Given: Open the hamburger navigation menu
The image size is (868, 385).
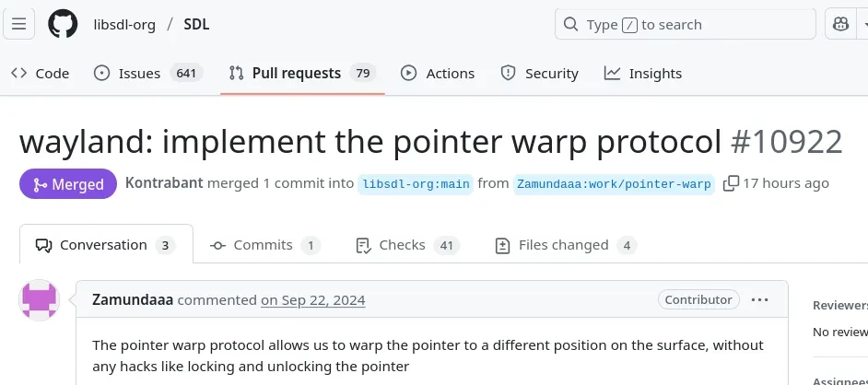Looking at the screenshot, I should coord(20,24).
